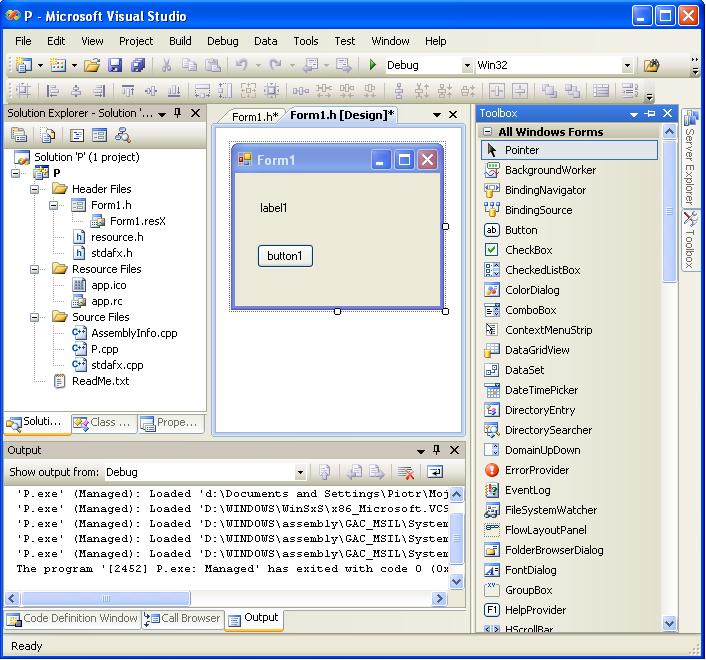Click the Output vertical scroll up arrow

[x=457, y=494]
